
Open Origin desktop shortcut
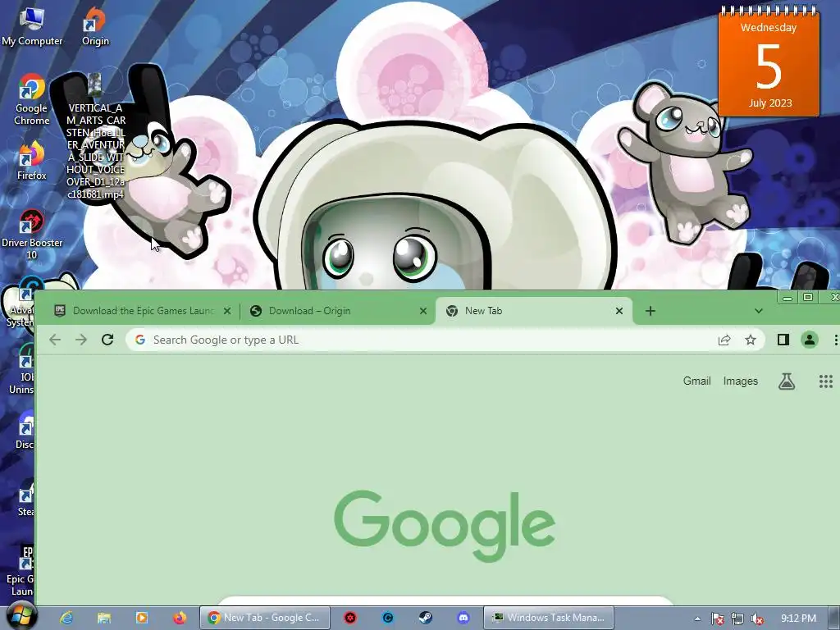tap(95, 25)
